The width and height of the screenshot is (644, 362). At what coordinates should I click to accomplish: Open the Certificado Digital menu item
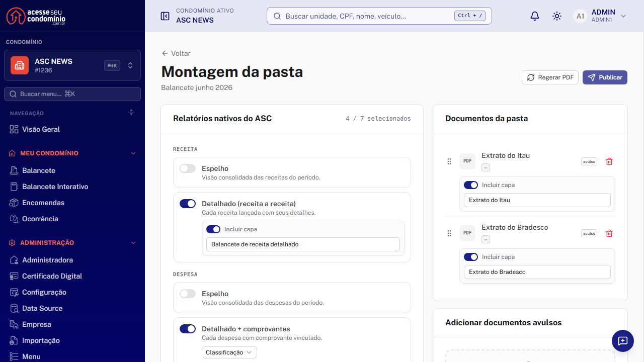(72, 276)
